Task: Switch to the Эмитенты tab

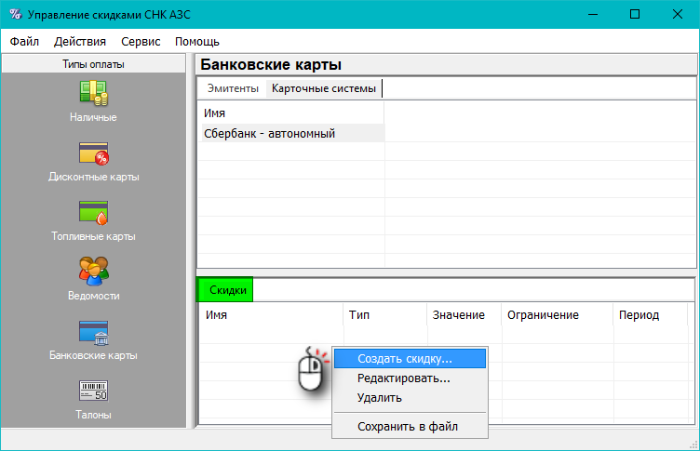Action: 231,89
